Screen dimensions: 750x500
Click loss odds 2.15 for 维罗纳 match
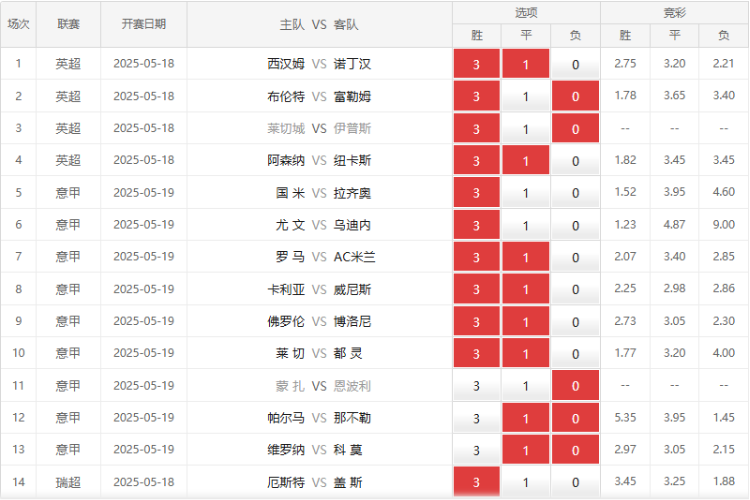[x=724, y=450]
